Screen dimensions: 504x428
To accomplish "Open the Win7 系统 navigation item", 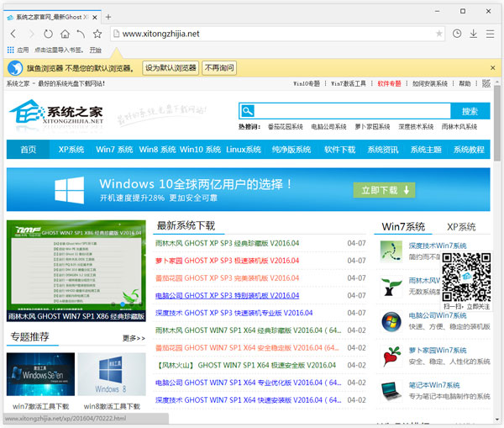I will [x=114, y=150].
